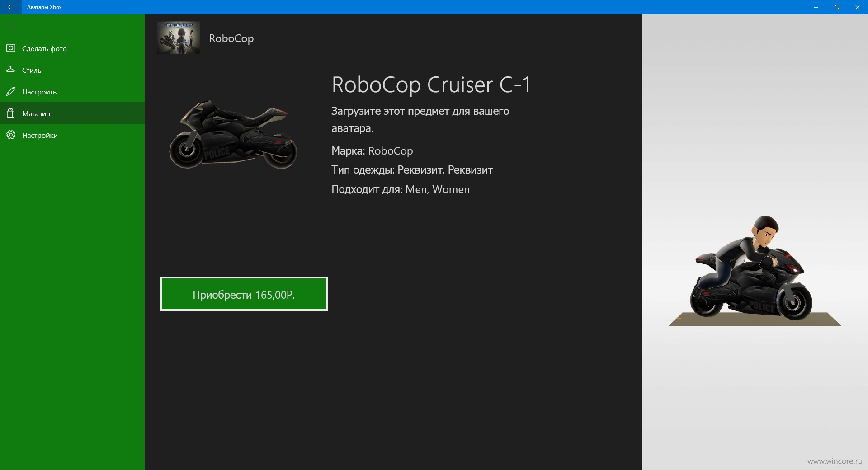Go back using the title bar arrow
This screenshot has width=868, height=470.
tap(11, 7)
